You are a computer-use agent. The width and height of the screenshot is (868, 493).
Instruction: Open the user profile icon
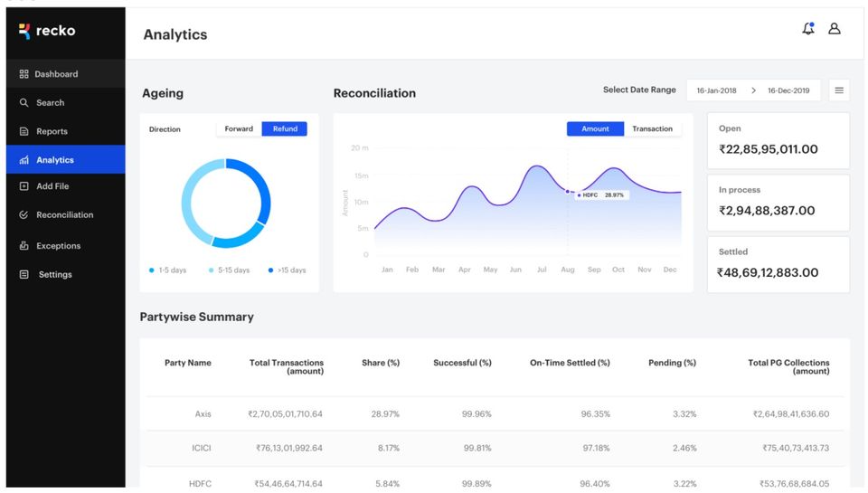835,29
